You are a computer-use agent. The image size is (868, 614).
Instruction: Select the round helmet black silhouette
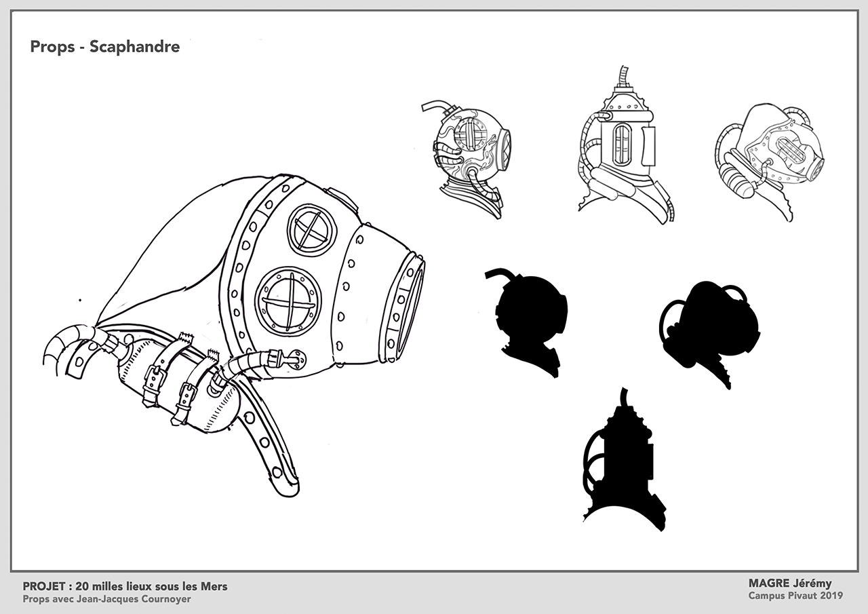click(526, 322)
